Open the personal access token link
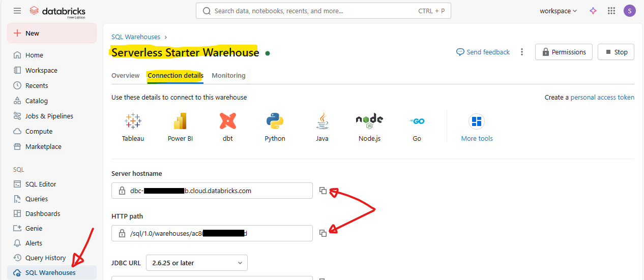 [602, 97]
